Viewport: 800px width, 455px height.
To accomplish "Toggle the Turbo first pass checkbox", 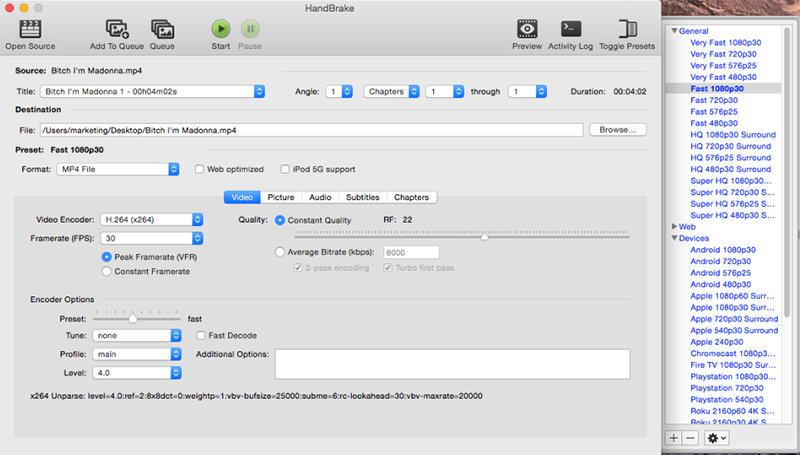I will click(388, 268).
